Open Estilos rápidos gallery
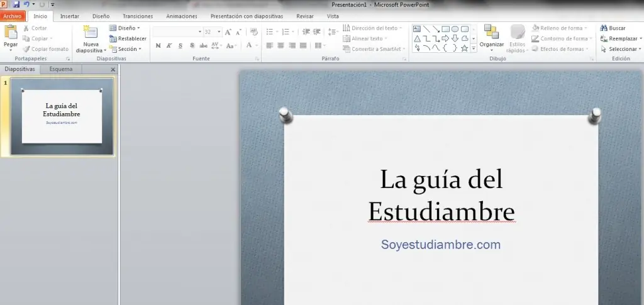644x305 pixels. pyautogui.click(x=516, y=39)
